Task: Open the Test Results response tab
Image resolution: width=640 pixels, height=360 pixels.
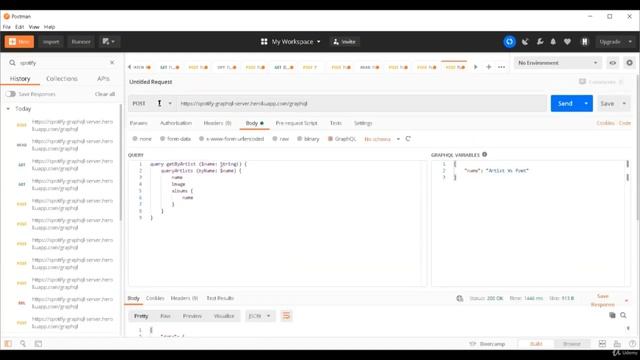Action: pyautogui.click(x=220, y=298)
